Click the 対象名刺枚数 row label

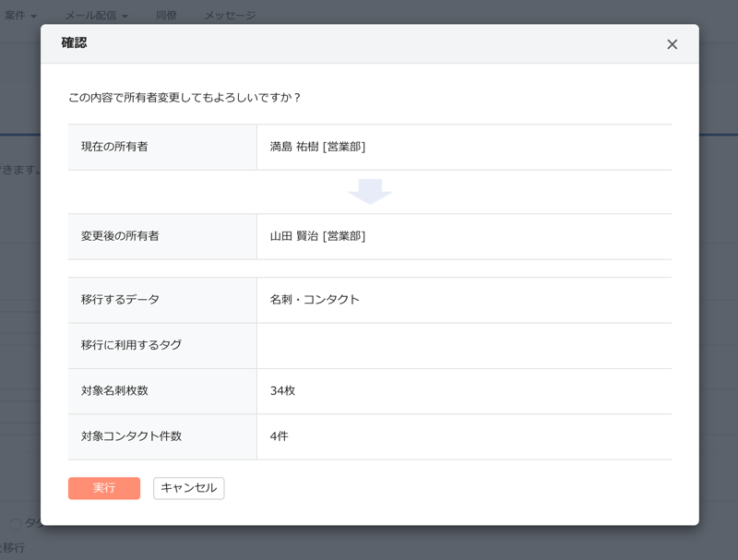pos(114,390)
